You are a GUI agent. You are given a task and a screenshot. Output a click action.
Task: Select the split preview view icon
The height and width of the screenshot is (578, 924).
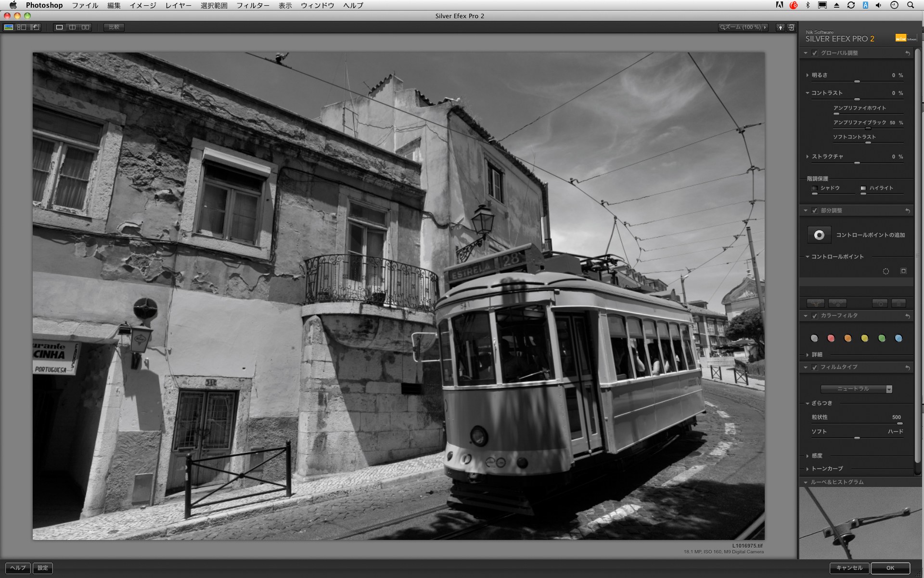[x=72, y=27]
